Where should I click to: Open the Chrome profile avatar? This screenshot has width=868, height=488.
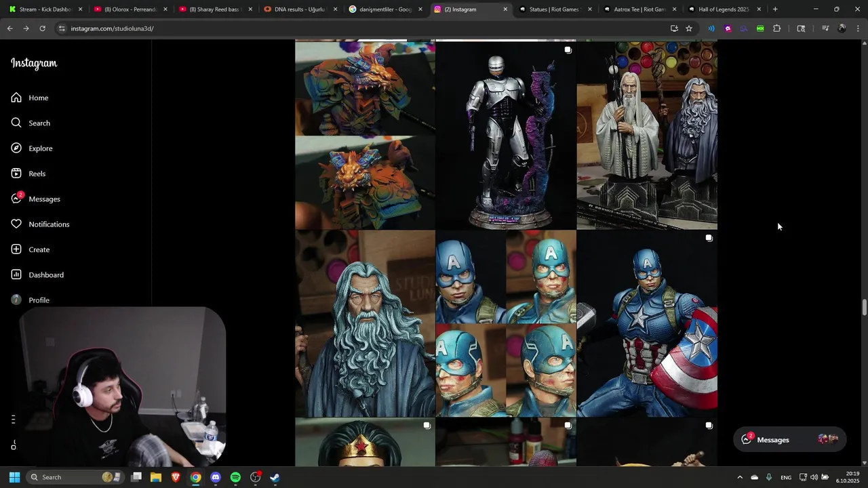tap(842, 28)
